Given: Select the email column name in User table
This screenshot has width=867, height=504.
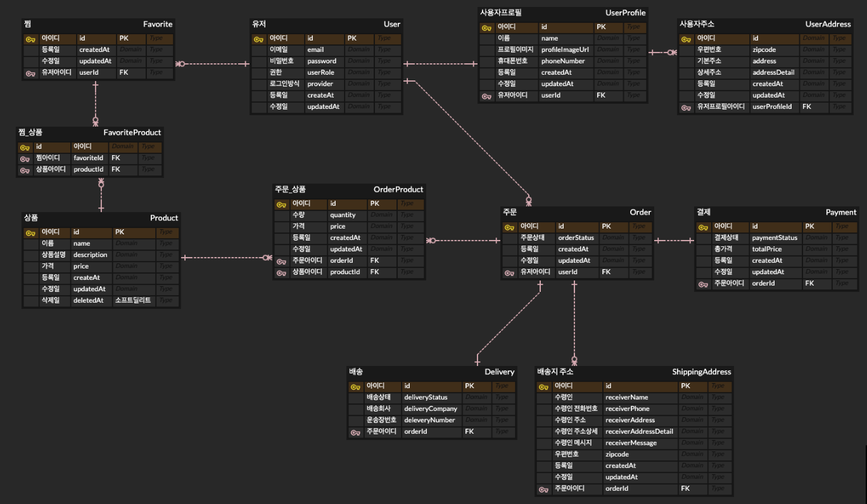Looking at the screenshot, I should (x=315, y=49).
